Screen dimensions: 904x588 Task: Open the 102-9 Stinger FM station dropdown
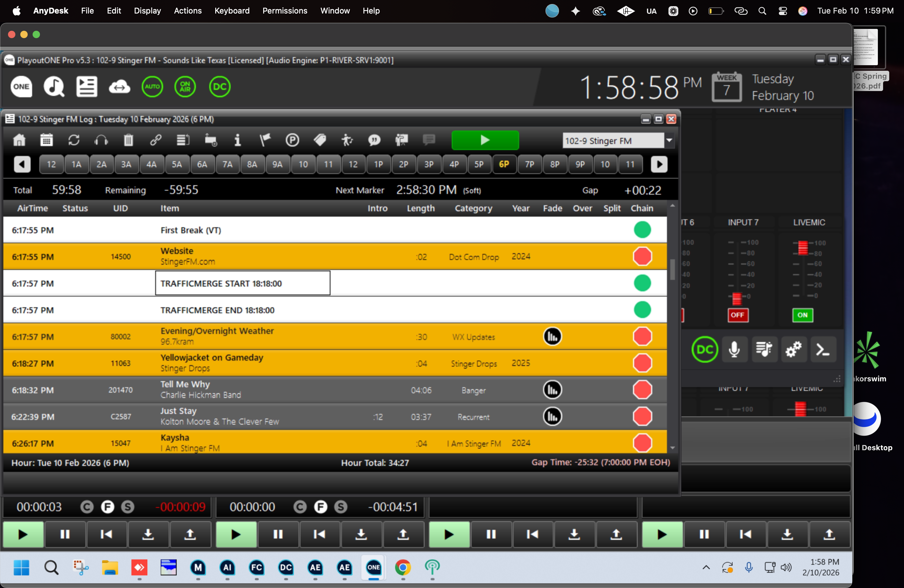pos(669,141)
